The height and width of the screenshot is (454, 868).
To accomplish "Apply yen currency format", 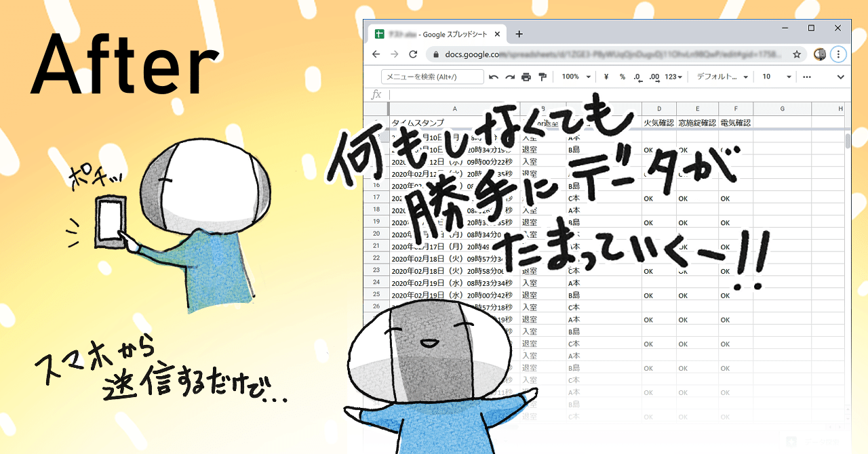I will click(x=606, y=77).
